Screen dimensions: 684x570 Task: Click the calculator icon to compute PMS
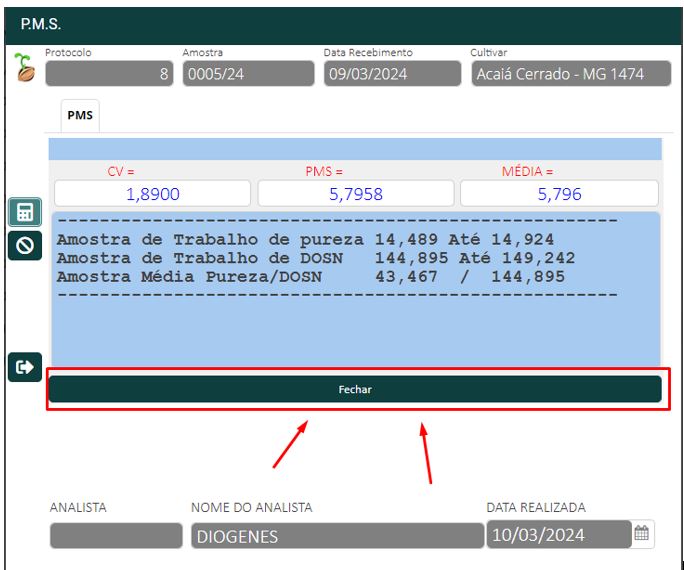25,212
